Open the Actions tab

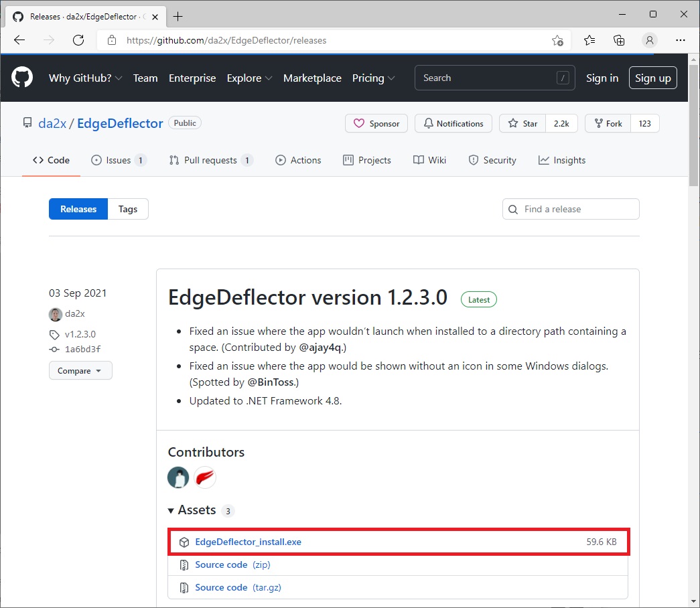click(x=298, y=160)
